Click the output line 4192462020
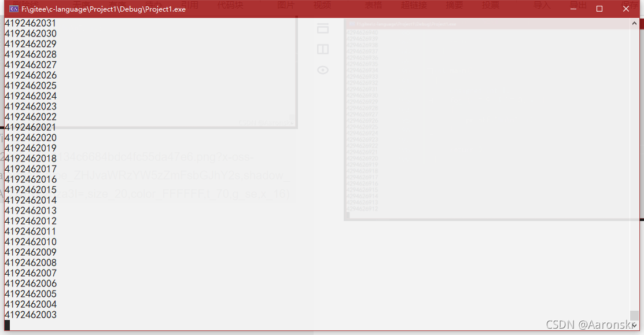The height and width of the screenshot is (335, 644). tap(31, 138)
